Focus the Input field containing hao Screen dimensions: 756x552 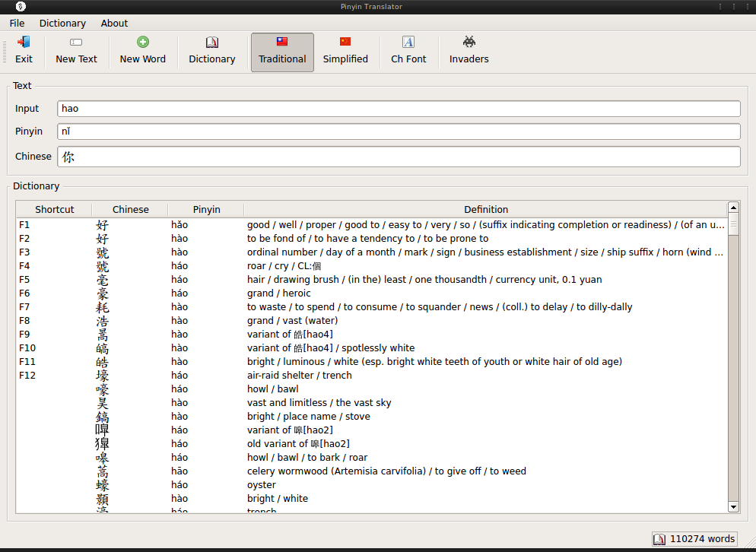point(399,109)
